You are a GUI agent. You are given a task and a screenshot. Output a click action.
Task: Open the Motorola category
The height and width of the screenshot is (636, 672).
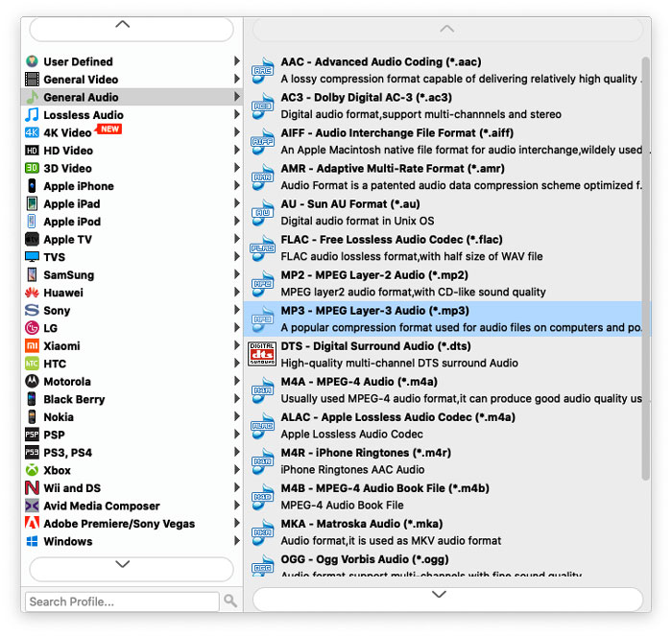[x=132, y=381]
